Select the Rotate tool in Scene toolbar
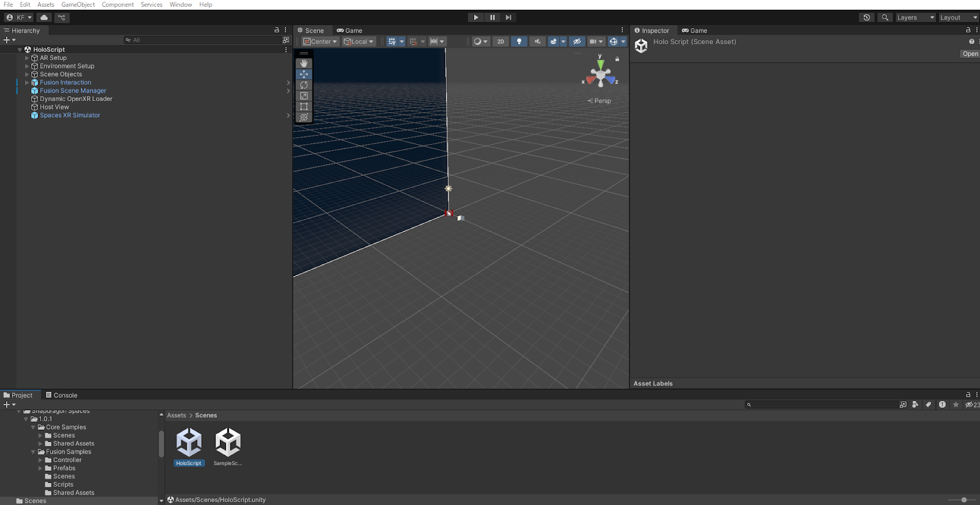This screenshot has height=505, width=980. (304, 85)
